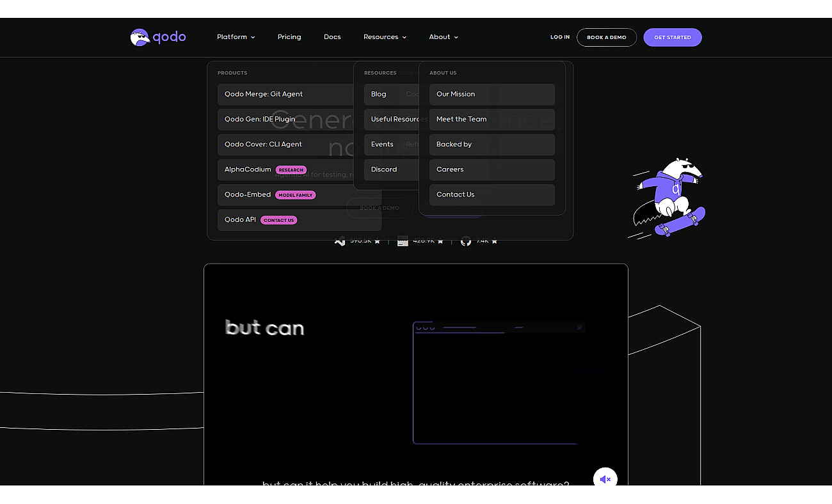Click the GitHub stars icon

tap(466, 241)
